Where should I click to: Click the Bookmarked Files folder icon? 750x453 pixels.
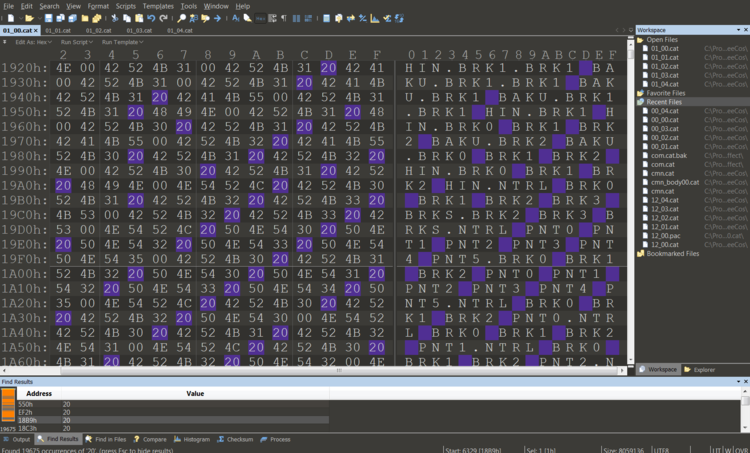tap(640, 254)
